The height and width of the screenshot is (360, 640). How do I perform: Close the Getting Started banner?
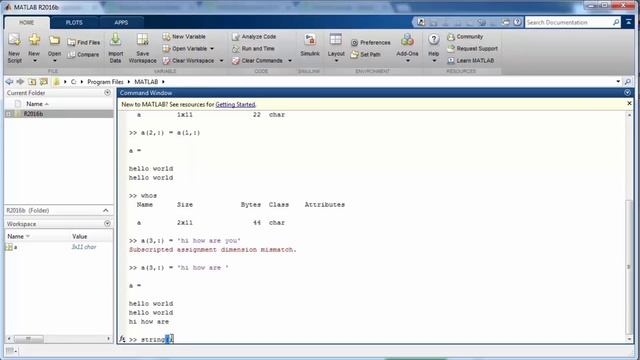click(x=629, y=104)
